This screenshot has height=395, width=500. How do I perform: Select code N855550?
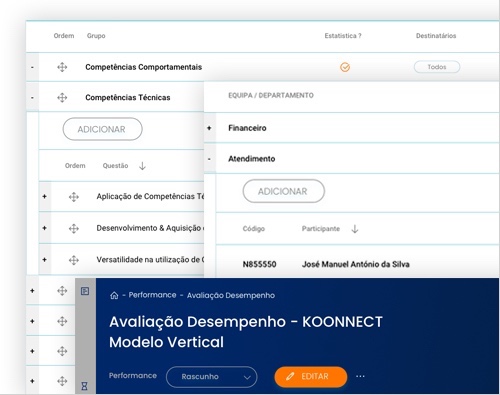point(259,264)
